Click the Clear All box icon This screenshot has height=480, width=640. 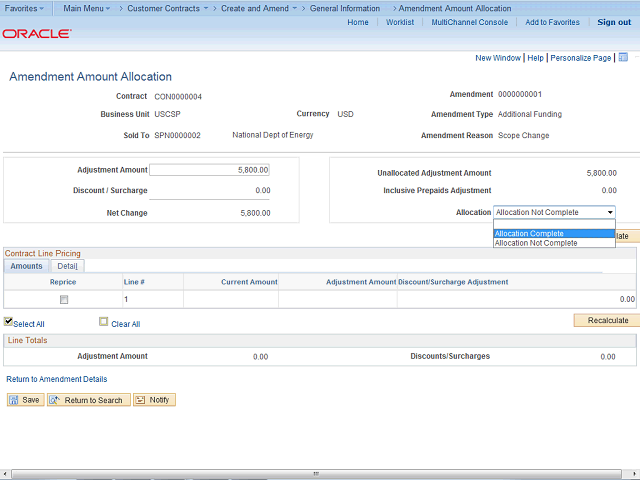pyautogui.click(x=104, y=322)
